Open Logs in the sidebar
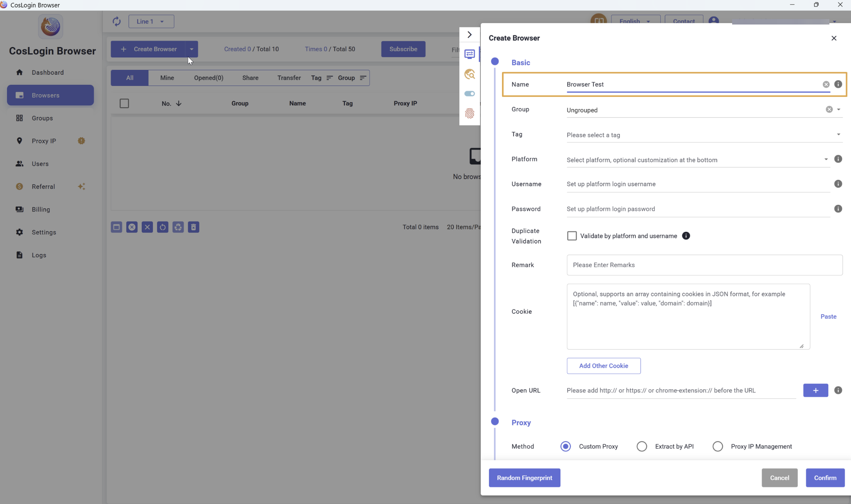 (x=50, y=255)
